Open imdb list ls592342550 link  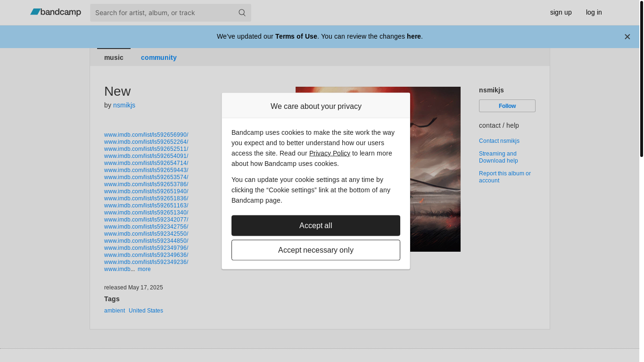point(146,234)
